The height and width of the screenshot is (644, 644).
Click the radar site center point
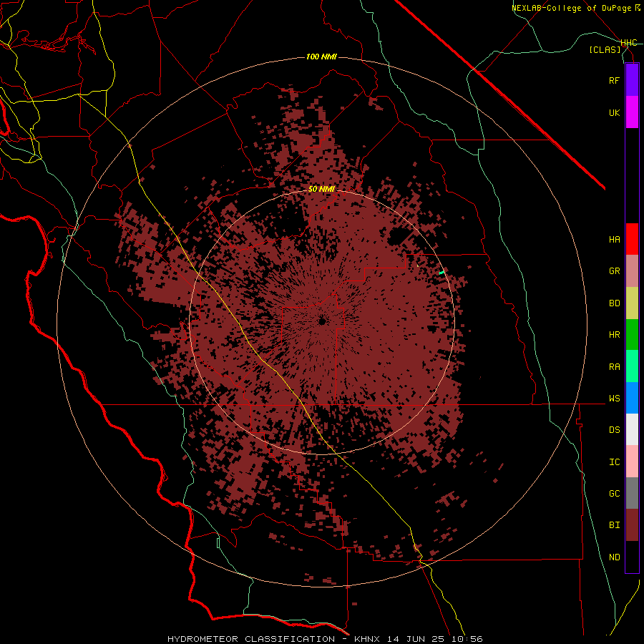click(x=322, y=321)
